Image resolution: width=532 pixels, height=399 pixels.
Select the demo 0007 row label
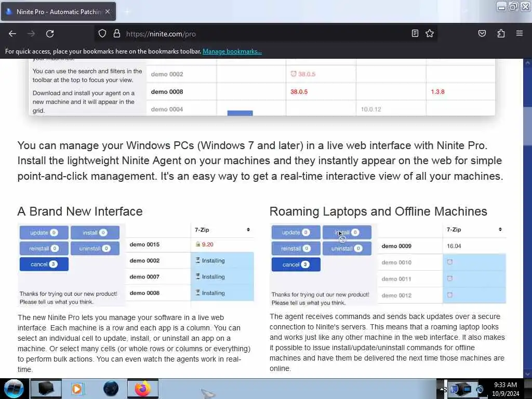[144, 277]
